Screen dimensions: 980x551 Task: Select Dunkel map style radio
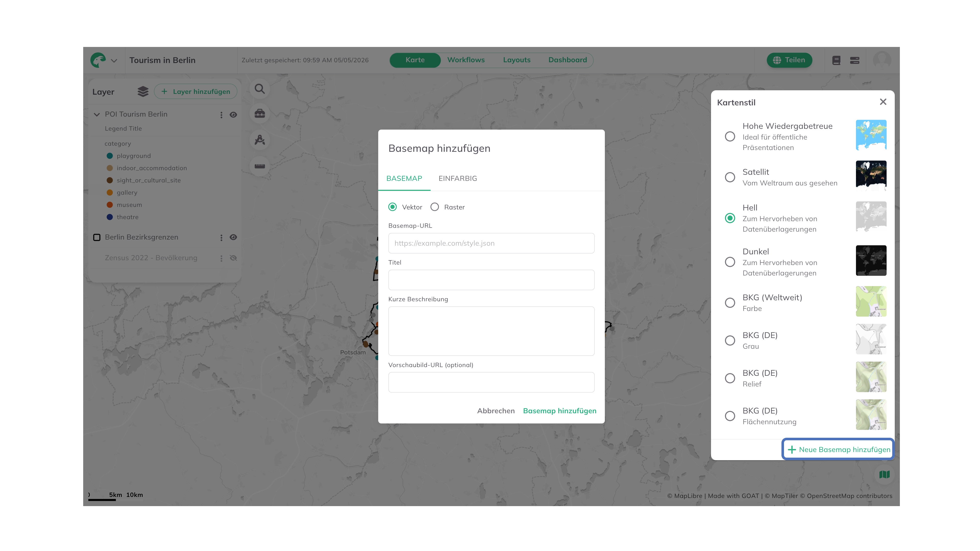point(730,262)
